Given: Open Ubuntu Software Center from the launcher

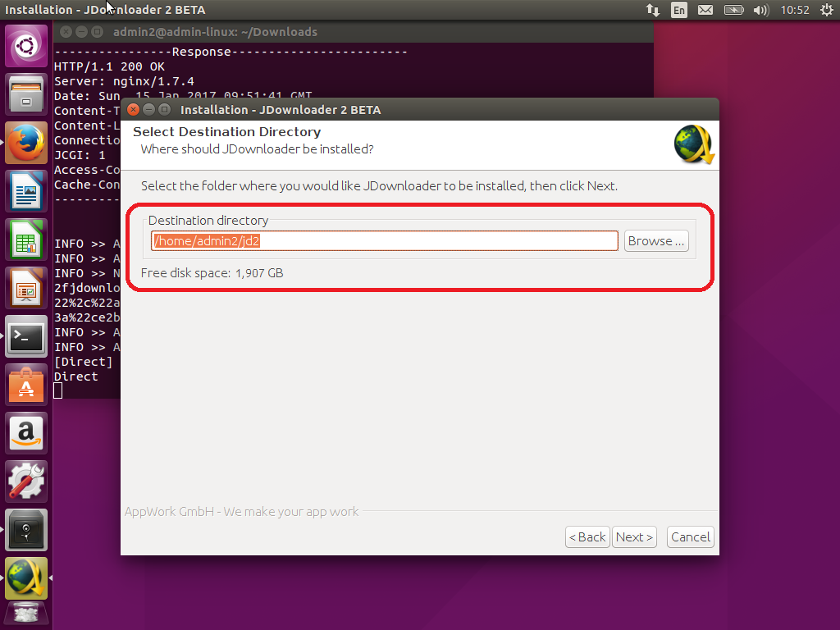Looking at the screenshot, I should [x=26, y=385].
